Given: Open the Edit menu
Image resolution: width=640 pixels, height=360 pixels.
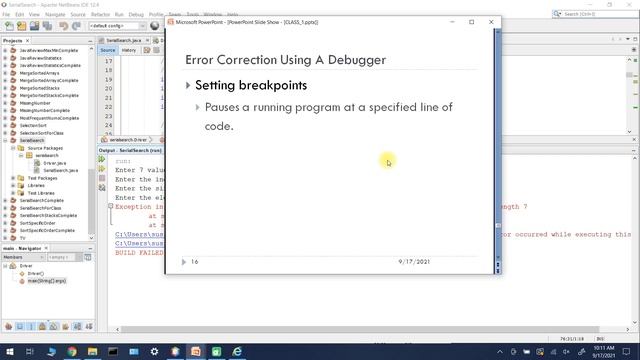Looking at the screenshot, I should click(20, 14).
